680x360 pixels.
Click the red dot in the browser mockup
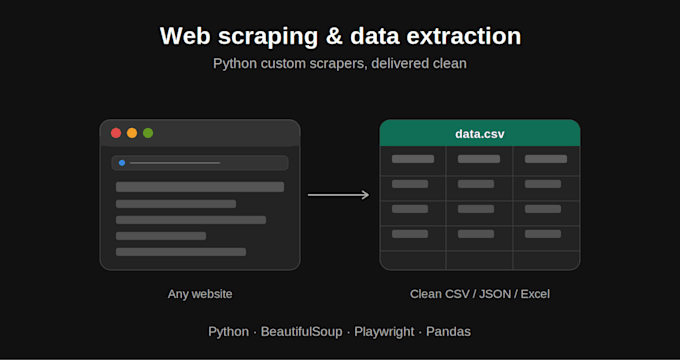click(116, 133)
